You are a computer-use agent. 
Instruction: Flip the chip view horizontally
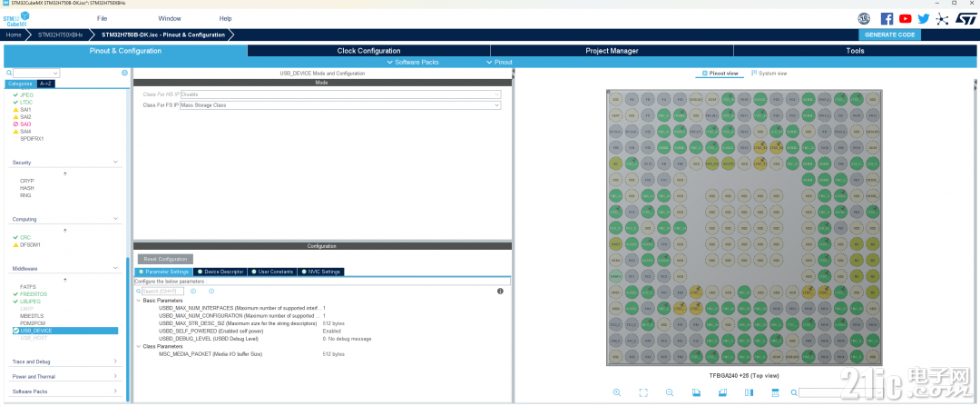coord(749,392)
